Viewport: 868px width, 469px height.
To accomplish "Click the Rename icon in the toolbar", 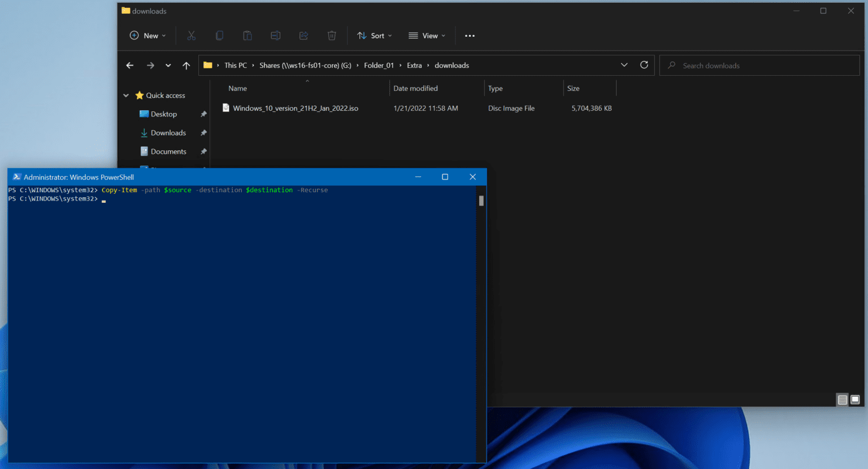I will click(276, 35).
